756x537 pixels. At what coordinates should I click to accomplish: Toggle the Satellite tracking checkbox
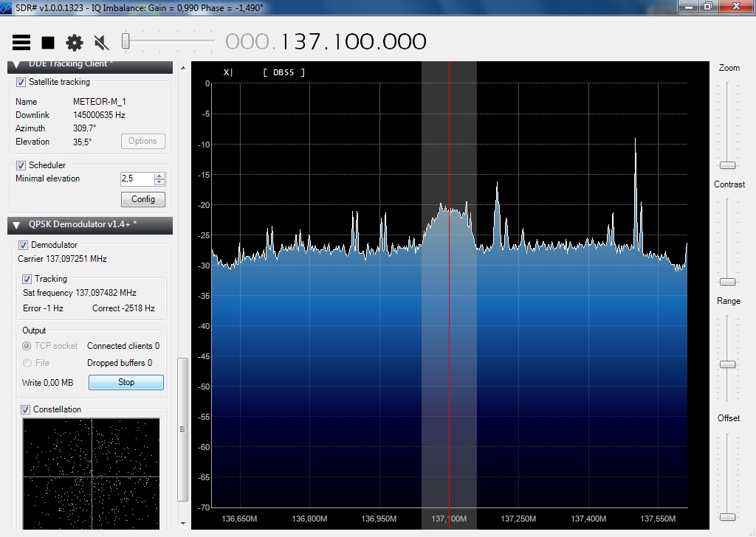click(21, 83)
